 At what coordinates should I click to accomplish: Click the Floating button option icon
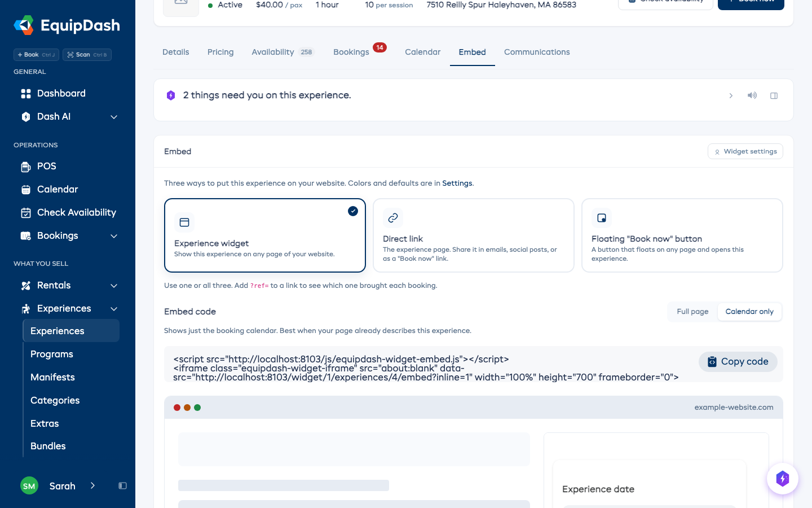602,218
